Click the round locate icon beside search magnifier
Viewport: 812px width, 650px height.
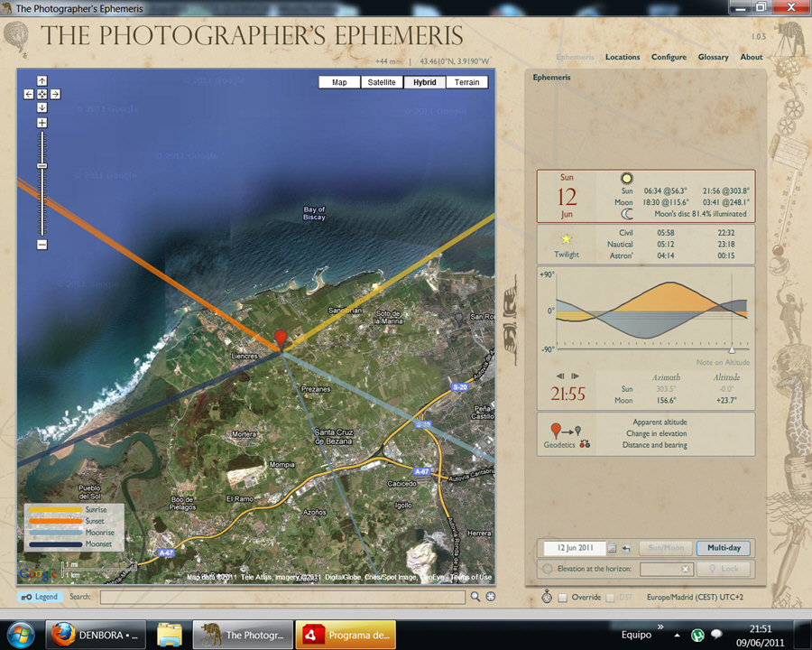tap(491, 597)
